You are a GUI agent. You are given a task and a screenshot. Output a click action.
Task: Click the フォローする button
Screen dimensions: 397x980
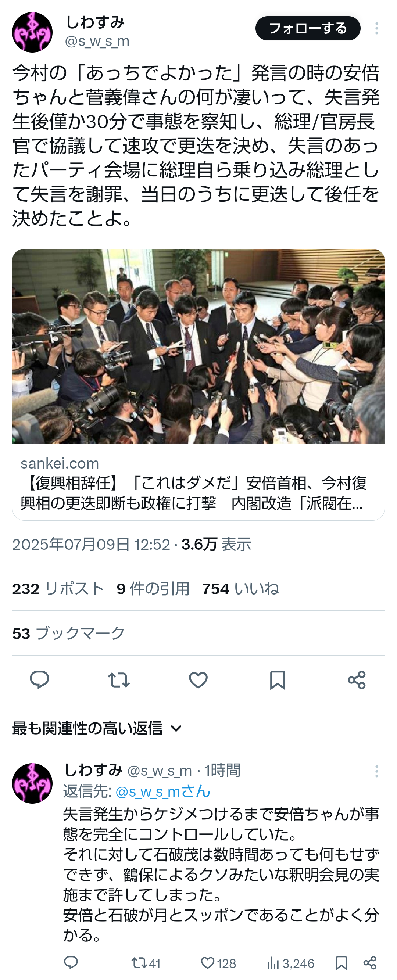[x=308, y=29]
